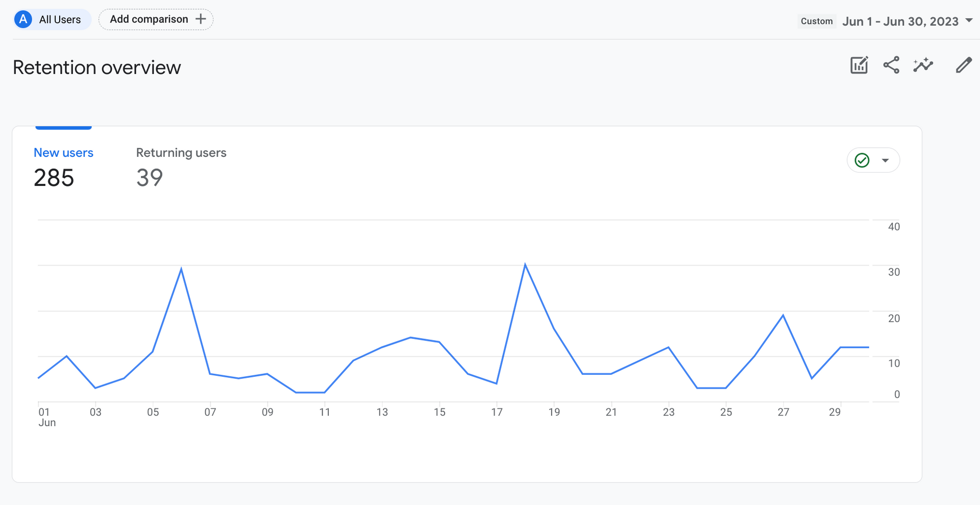
Task: Open the date range dropdown arrow
Action: click(x=969, y=21)
